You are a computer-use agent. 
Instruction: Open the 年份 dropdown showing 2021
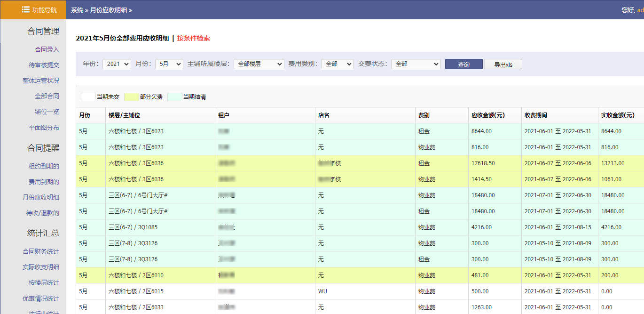click(117, 64)
